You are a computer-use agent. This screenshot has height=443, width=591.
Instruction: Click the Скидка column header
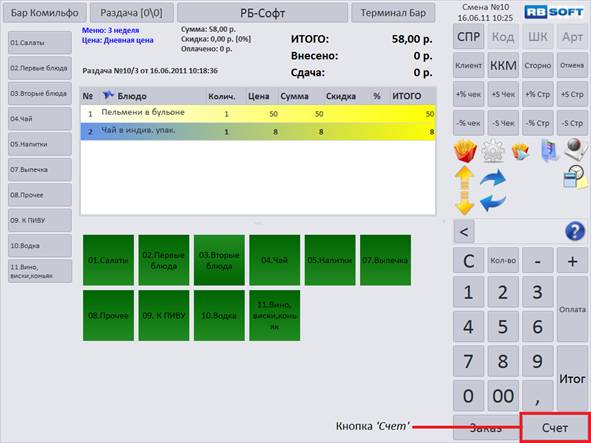pos(341,96)
